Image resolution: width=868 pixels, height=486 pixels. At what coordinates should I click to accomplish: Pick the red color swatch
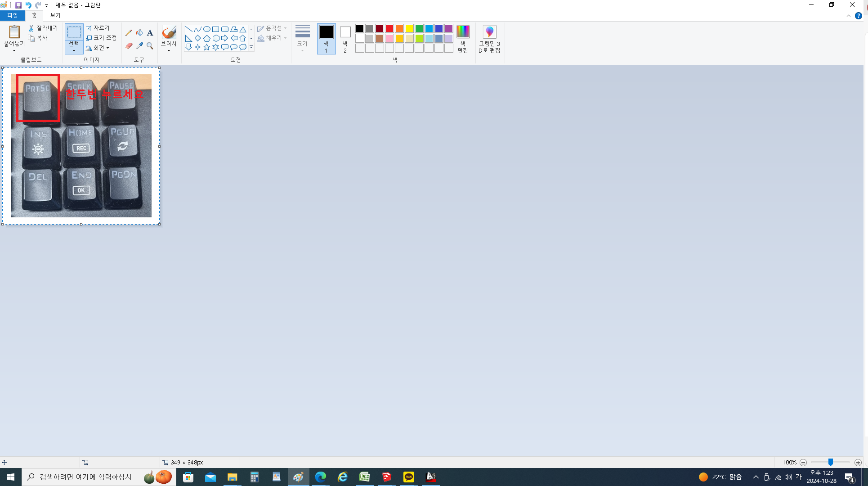(x=389, y=28)
